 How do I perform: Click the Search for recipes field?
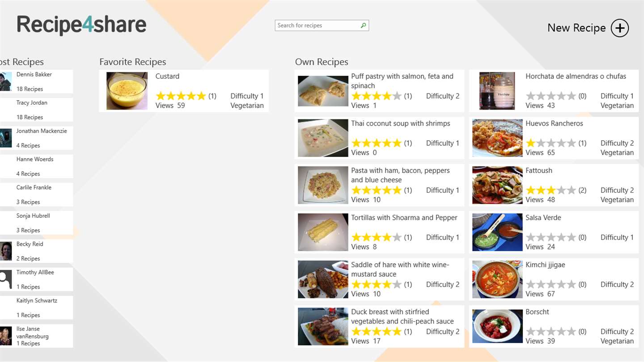pos(322,25)
